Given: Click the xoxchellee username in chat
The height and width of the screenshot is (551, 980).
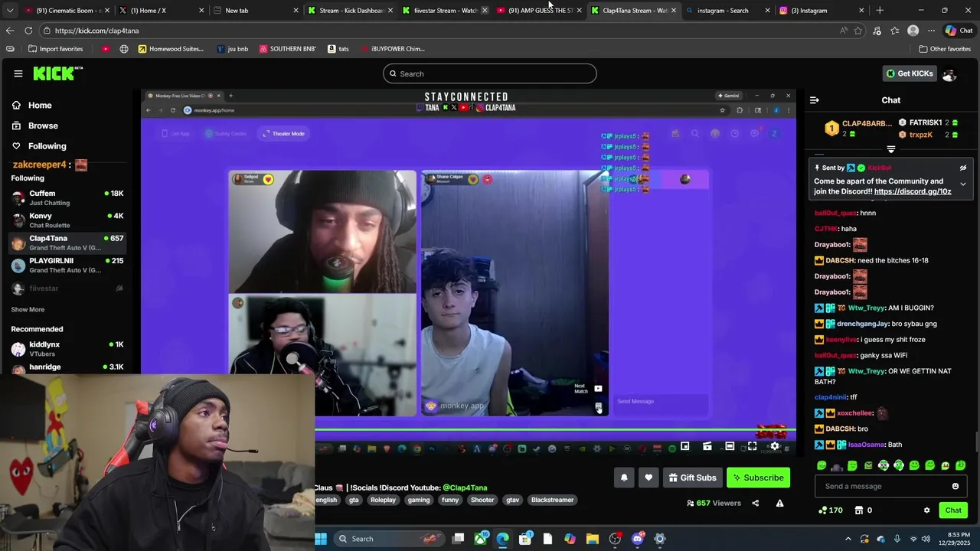Looking at the screenshot, I should pyautogui.click(x=854, y=413).
